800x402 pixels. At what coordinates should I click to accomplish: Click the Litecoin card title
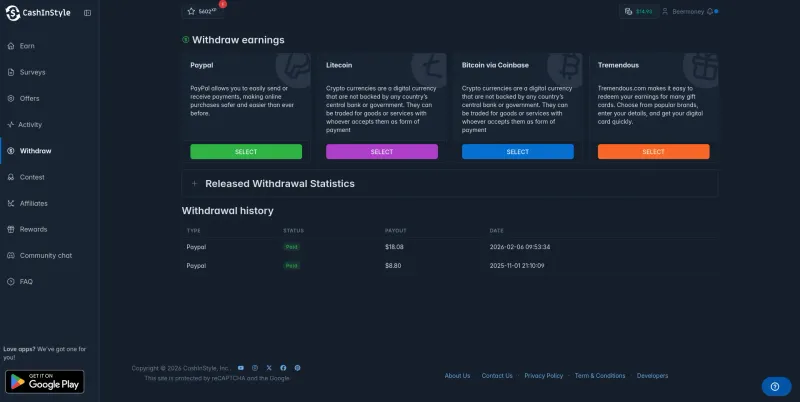pyautogui.click(x=339, y=65)
